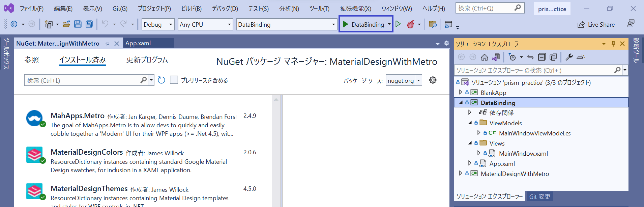Image resolution: width=644 pixels, height=207 pixels.
Task: Open Properties wrench icon in Solution Explorer
Action: tap(569, 57)
